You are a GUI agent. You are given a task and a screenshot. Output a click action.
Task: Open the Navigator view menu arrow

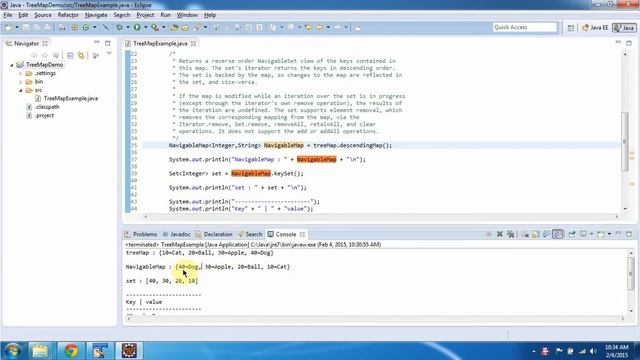pyautogui.click(x=109, y=53)
